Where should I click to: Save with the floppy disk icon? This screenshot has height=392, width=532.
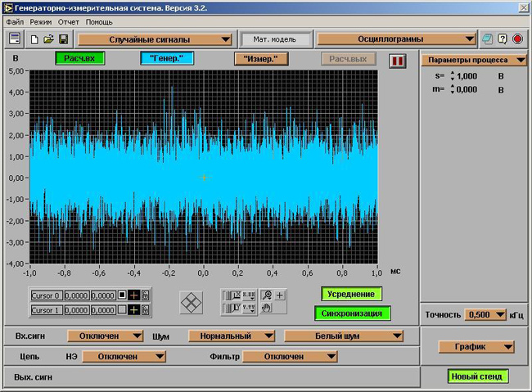point(64,39)
